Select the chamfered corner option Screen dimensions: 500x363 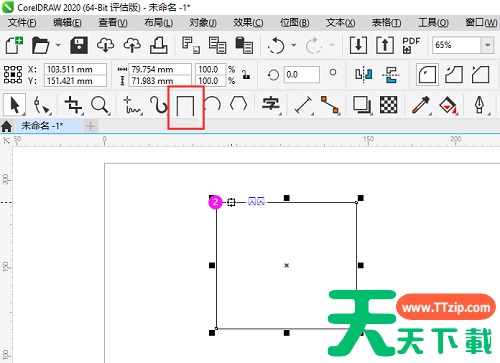[x=480, y=74]
